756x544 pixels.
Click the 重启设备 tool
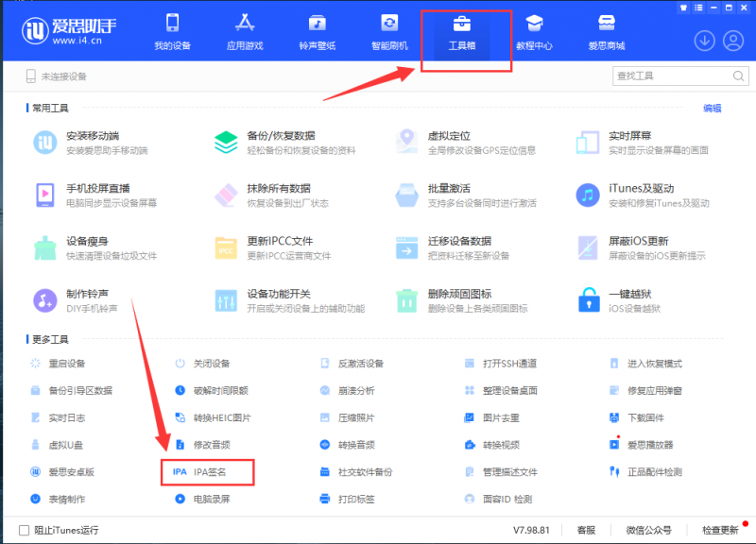click(58, 364)
